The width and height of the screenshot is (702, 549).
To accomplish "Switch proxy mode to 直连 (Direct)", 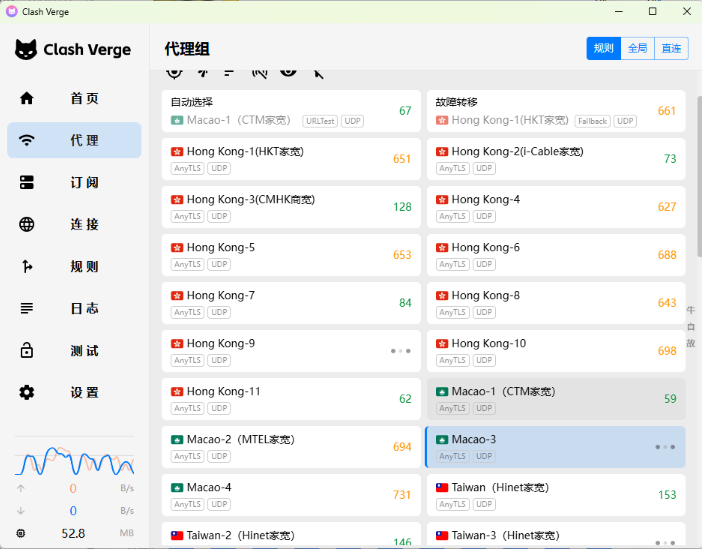I will click(671, 48).
